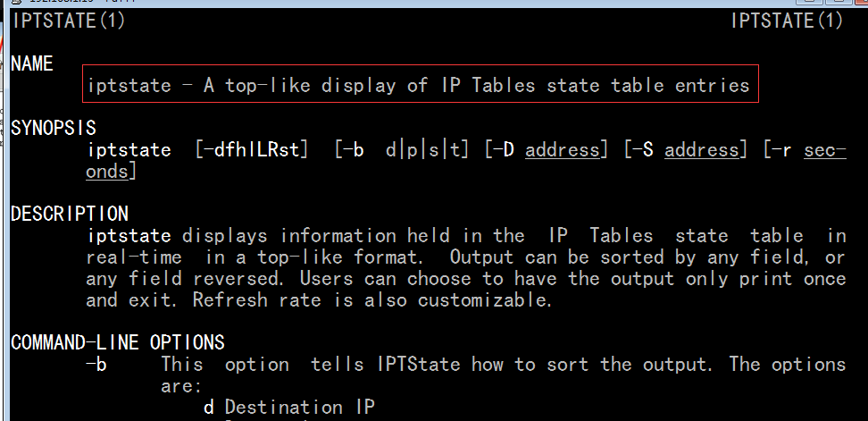Click the SYNOPSIS section heading
868x421 pixels.
[54, 129]
